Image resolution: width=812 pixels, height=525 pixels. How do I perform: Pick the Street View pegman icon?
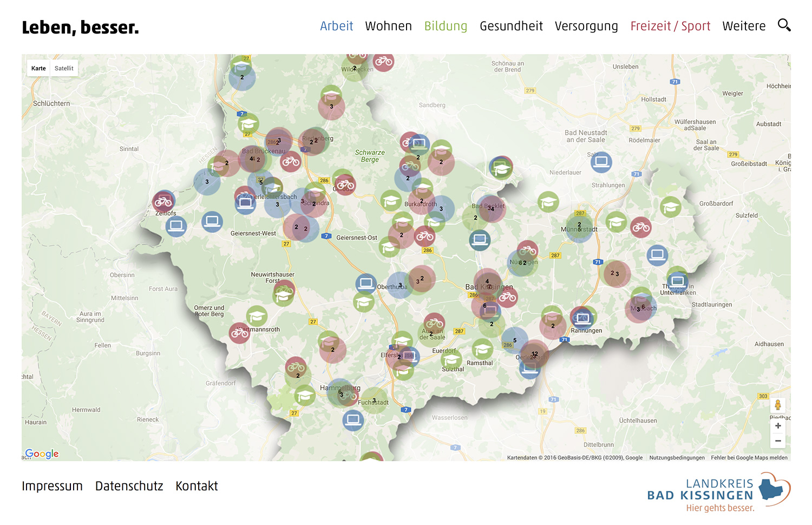coord(778,405)
